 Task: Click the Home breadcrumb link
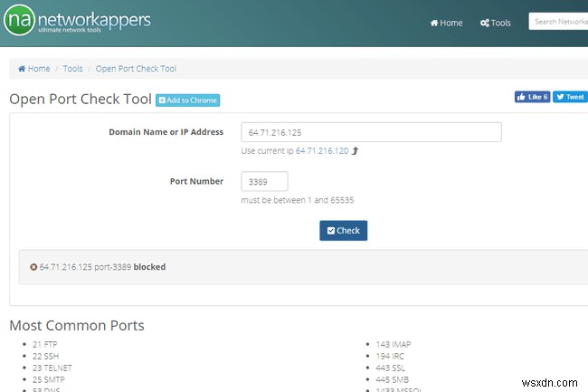(34, 68)
